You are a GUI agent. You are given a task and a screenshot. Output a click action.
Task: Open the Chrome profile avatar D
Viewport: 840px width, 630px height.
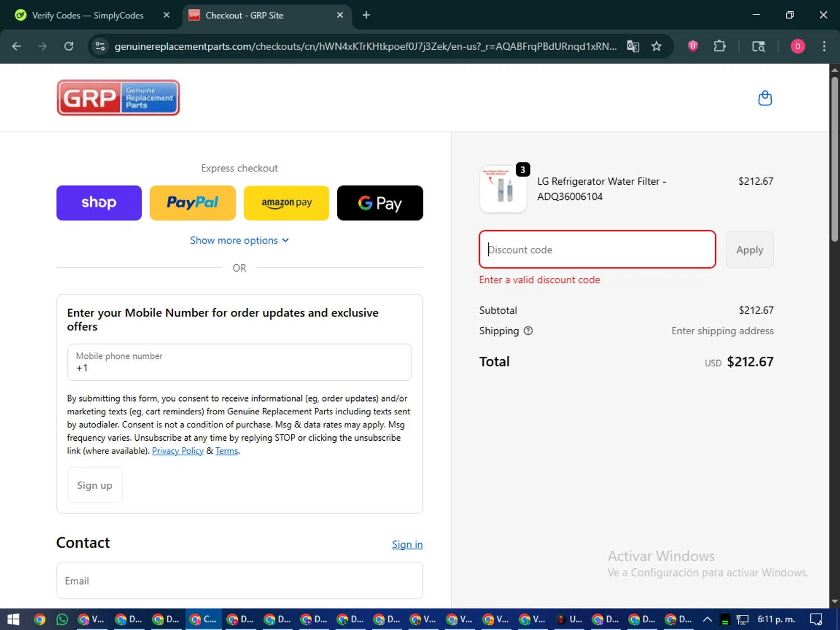(x=797, y=46)
